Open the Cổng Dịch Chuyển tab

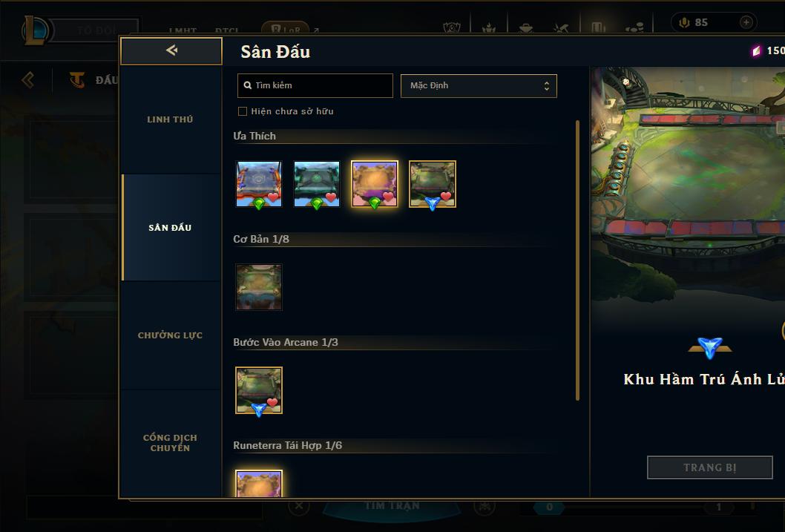170,442
